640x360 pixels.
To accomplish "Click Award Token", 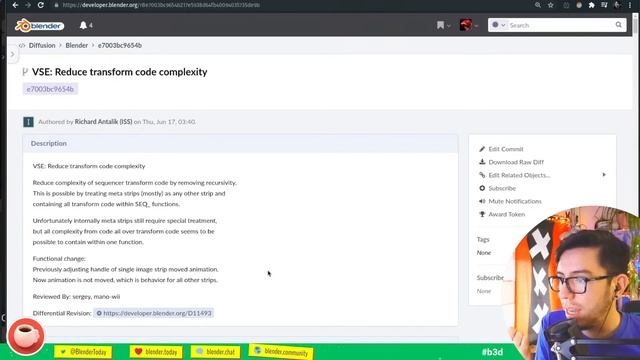I will 507,214.
